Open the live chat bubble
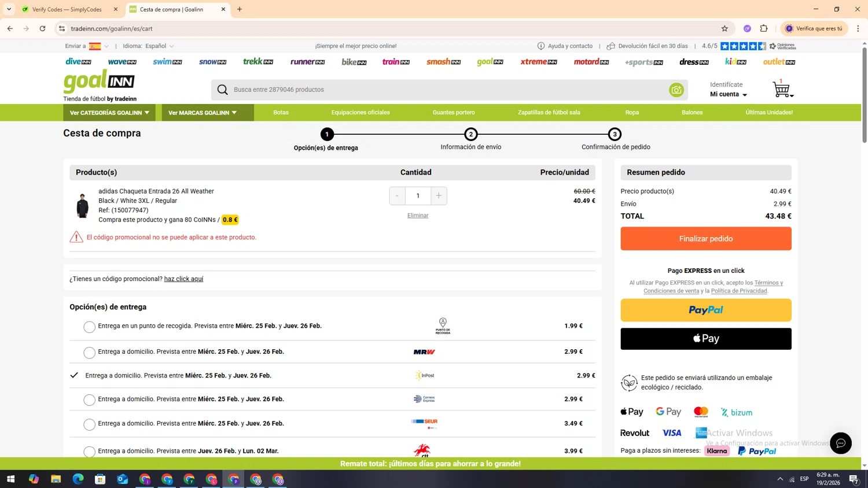Image resolution: width=868 pixels, height=488 pixels. coord(840,443)
